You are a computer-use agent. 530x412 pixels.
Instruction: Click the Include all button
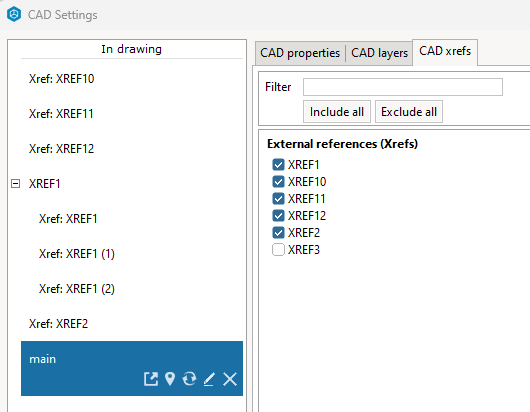[337, 112]
